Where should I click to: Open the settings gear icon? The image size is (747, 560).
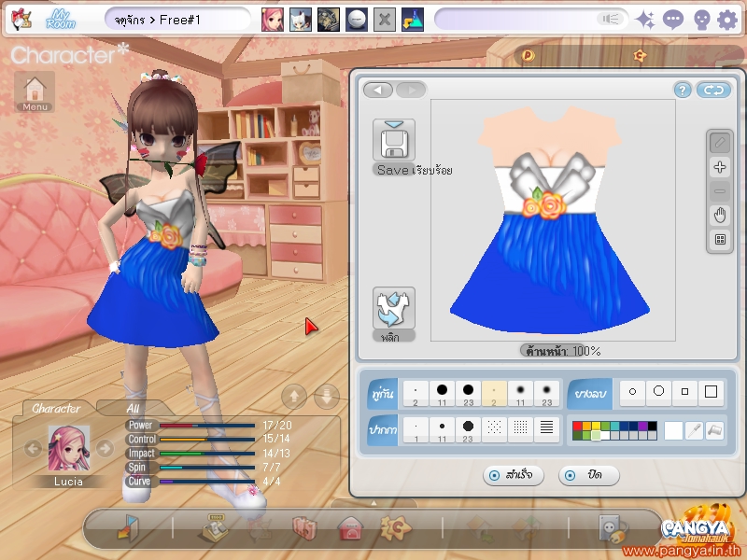pyautogui.click(x=727, y=21)
